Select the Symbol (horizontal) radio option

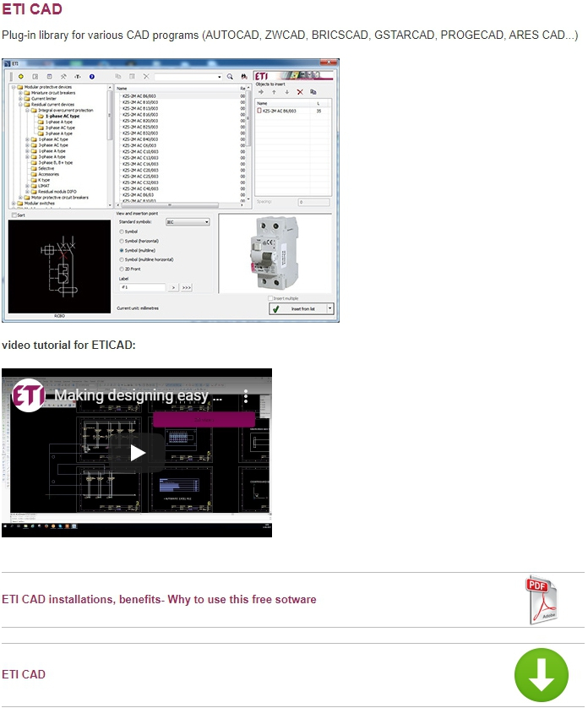[x=122, y=241]
